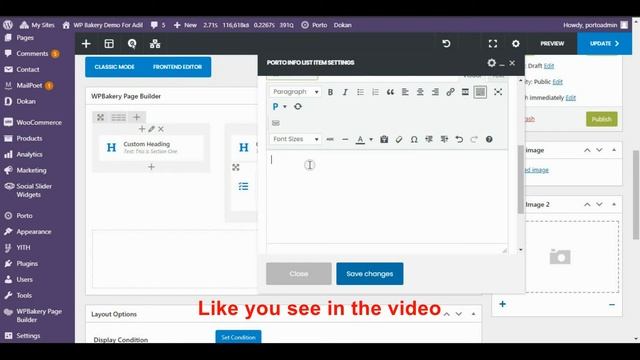Insert Read More tag icon

pyautogui.click(x=465, y=92)
